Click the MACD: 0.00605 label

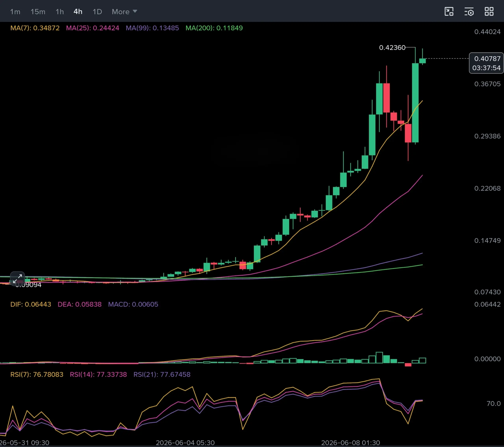(x=133, y=304)
